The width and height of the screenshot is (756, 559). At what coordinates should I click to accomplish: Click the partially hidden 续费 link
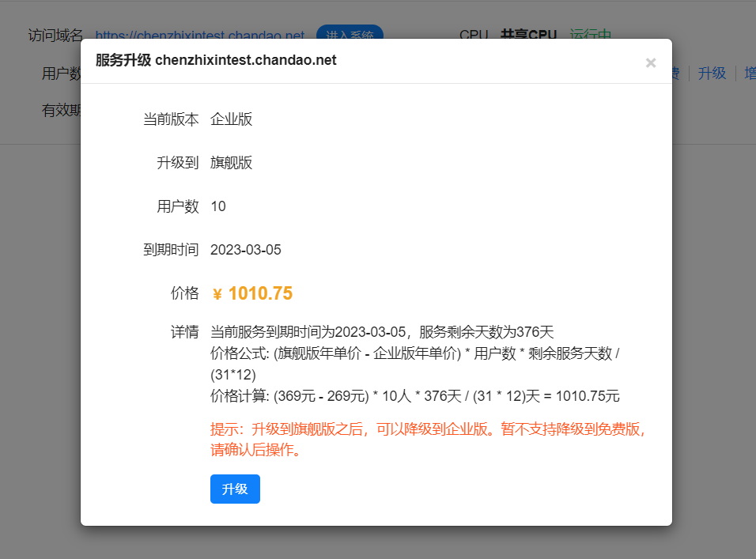click(676, 73)
